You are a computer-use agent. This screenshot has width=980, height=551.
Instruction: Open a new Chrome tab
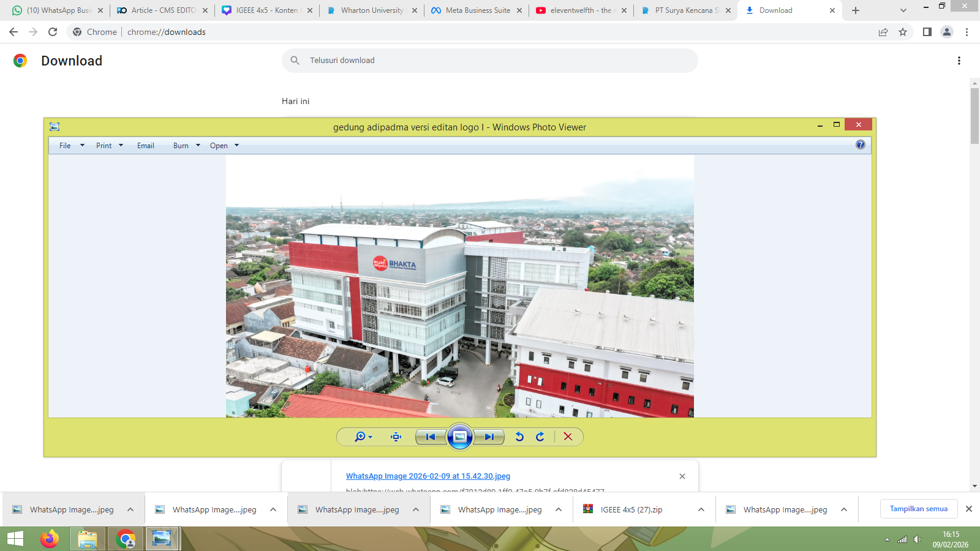[856, 10]
